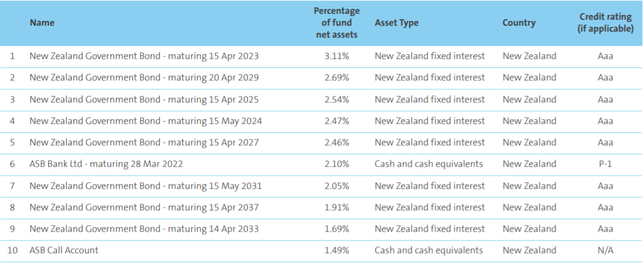Select the bond maturing 15 May 2024
The width and height of the screenshot is (644, 265).
coord(145,121)
